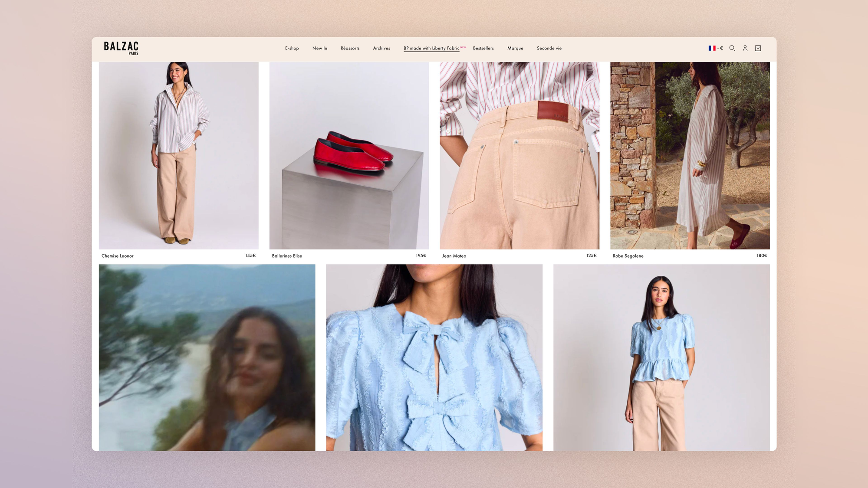Go to Bestsellers page
868x488 pixels.
[483, 48]
